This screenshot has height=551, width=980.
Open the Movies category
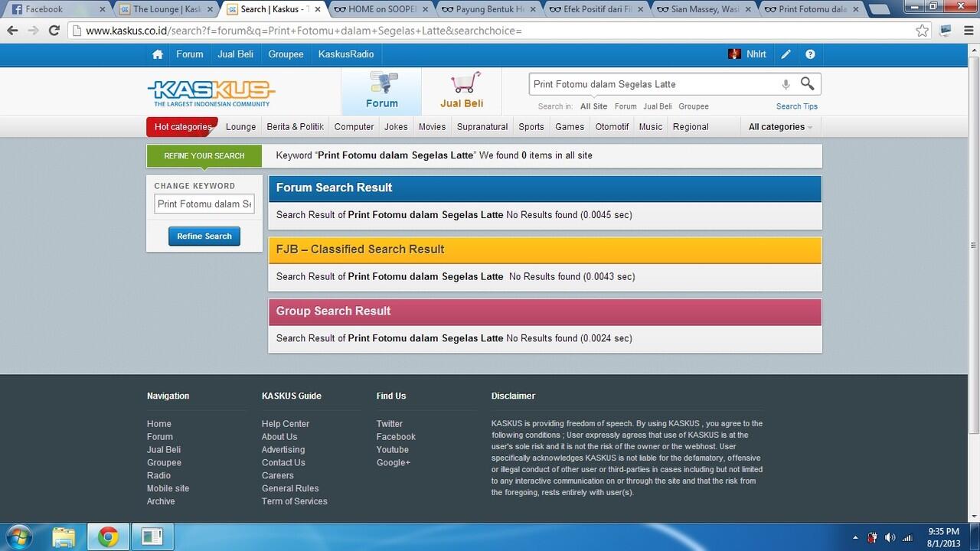pyautogui.click(x=433, y=127)
